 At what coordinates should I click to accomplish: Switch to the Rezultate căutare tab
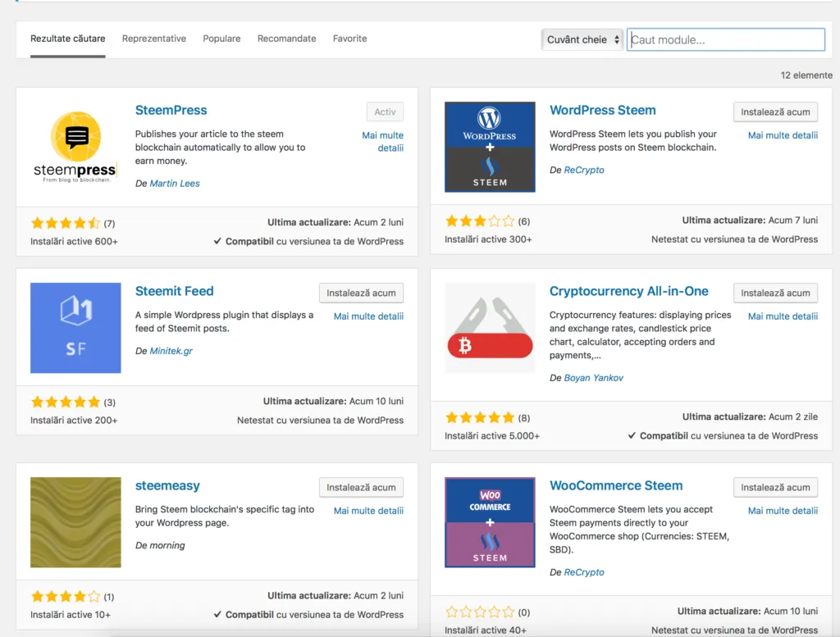point(67,39)
